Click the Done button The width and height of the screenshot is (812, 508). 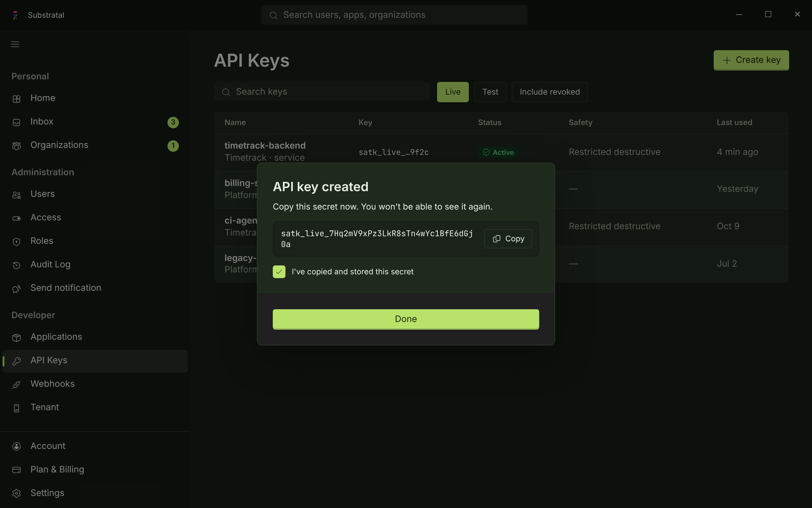click(406, 319)
